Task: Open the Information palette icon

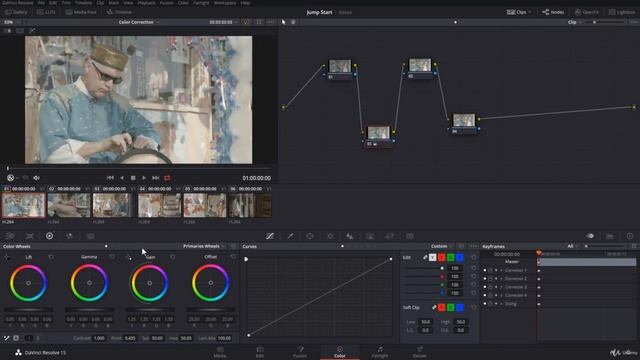Action: coord(630,236)
